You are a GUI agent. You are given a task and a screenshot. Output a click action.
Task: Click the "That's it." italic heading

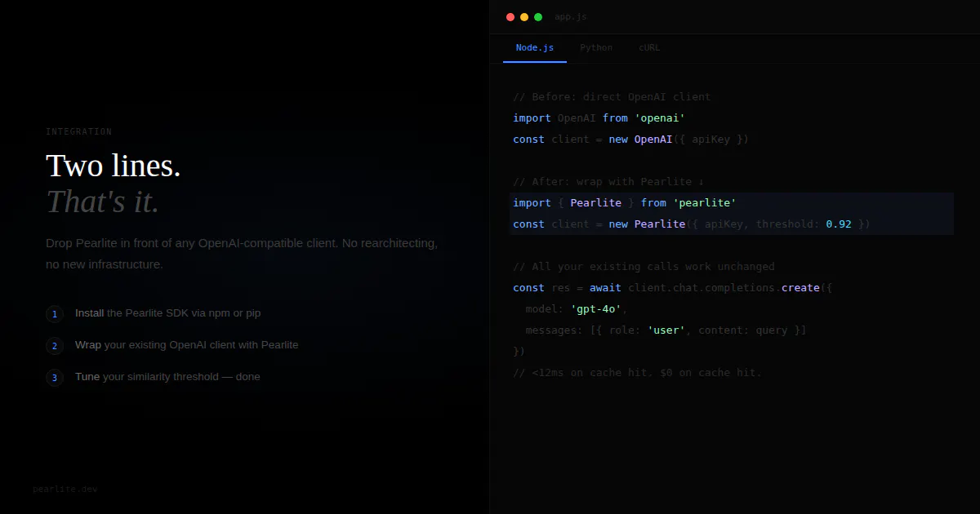coord(103,202)
